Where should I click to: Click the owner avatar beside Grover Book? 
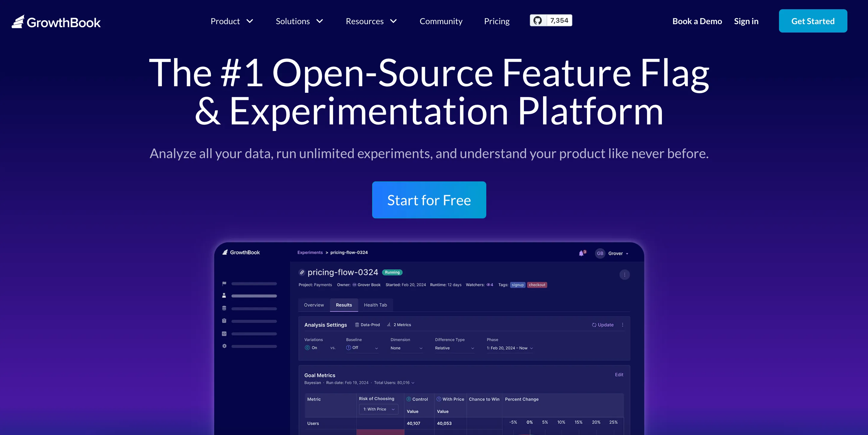point(354,285)
